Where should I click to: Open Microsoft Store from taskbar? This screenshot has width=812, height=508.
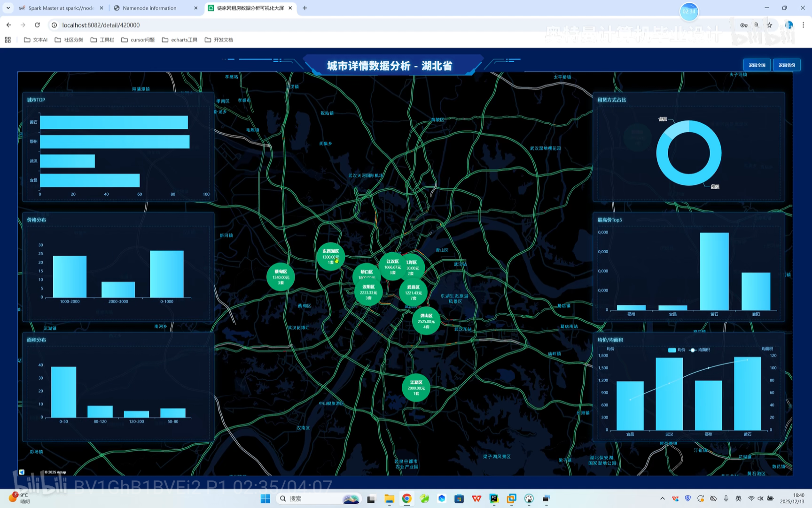click(x=459, y=499)
